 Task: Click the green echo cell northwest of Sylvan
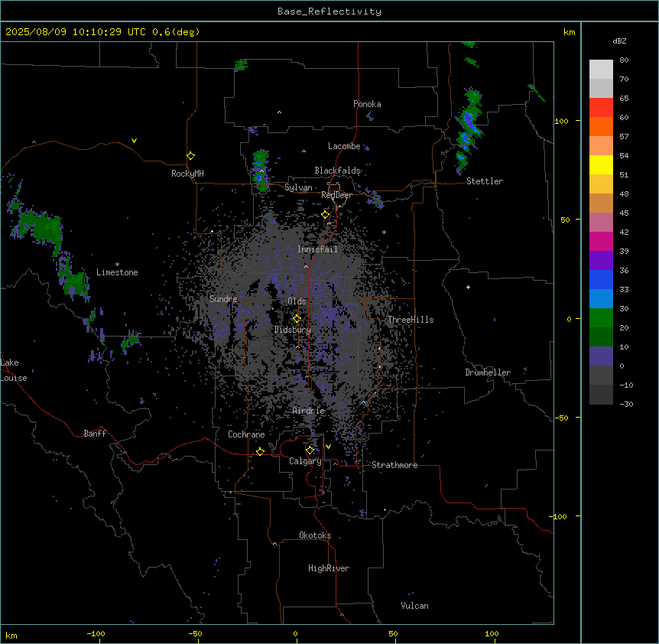tap(260, 171)
